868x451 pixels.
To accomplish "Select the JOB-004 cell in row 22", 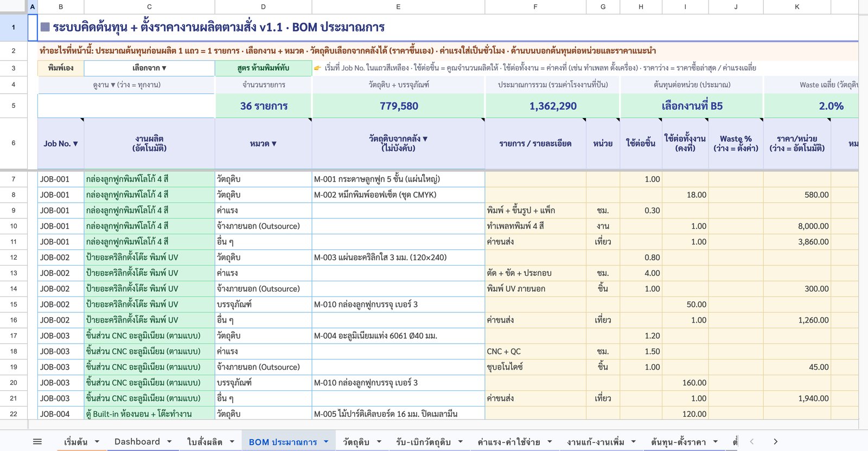I will (61, 414).
